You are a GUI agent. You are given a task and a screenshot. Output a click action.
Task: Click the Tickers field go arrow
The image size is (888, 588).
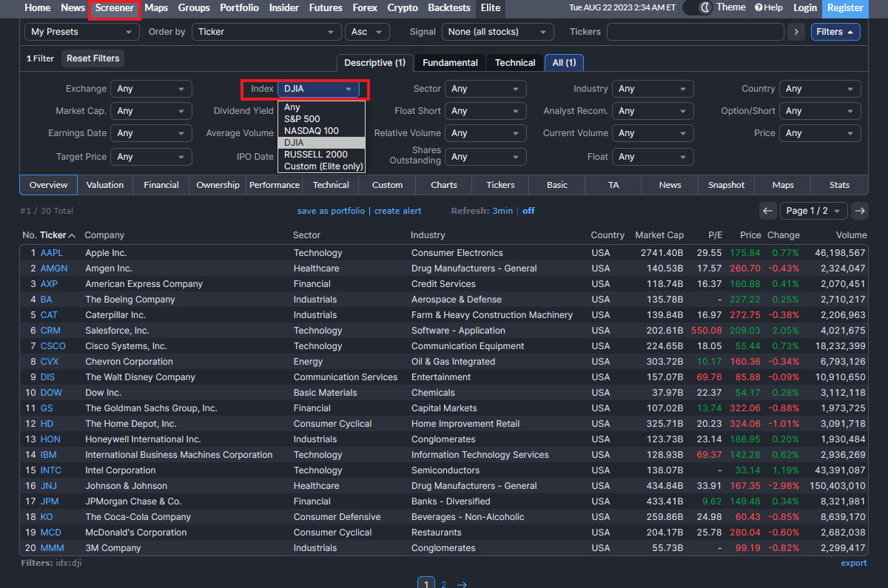point(796,32)
